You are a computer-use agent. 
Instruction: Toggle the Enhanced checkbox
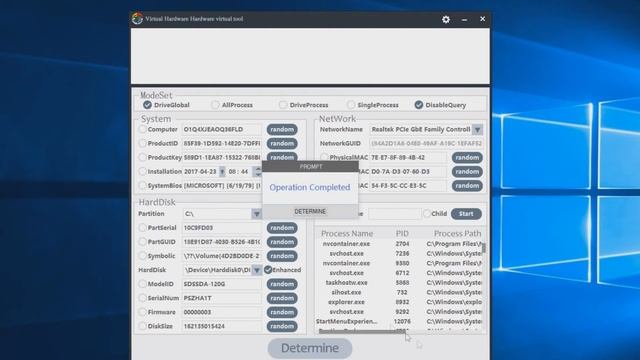coord(268,270)
